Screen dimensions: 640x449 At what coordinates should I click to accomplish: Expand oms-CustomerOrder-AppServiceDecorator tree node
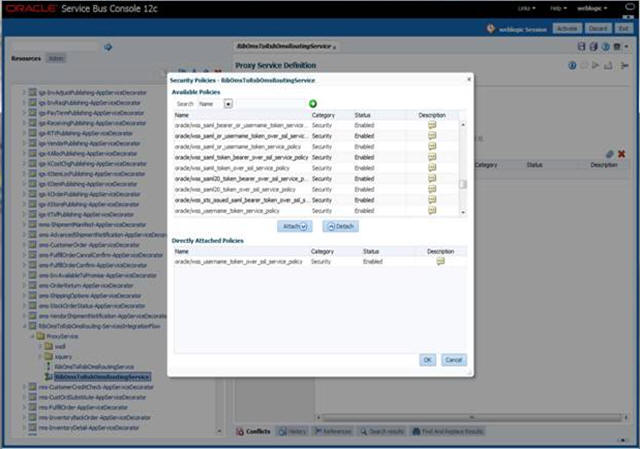(24, 245)
